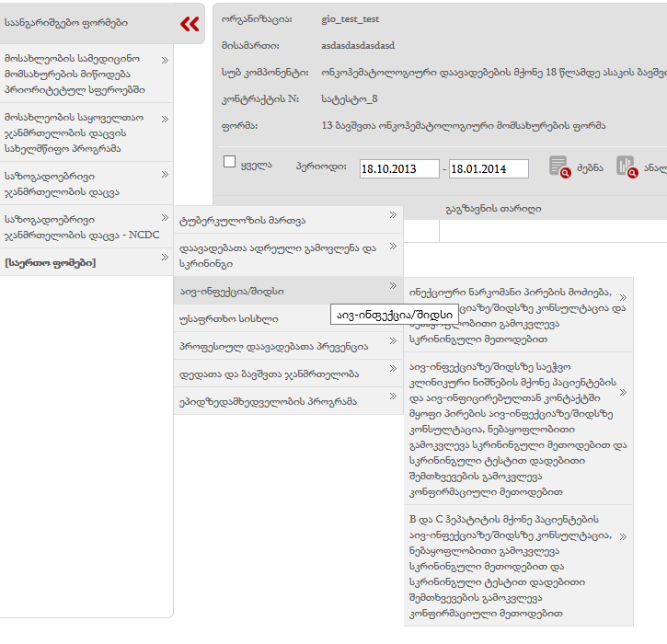
Task: Collapse the sidebar with the red double-chevron
Action: 190,24
